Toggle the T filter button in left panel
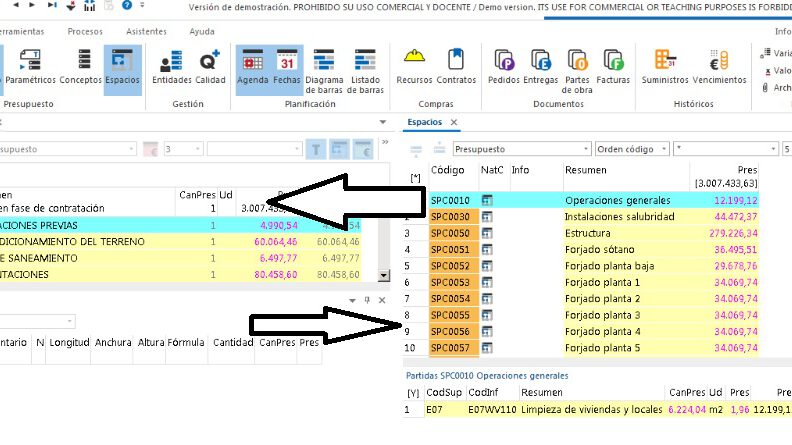Viewport: 792px width, 445px height. (316, 149)
